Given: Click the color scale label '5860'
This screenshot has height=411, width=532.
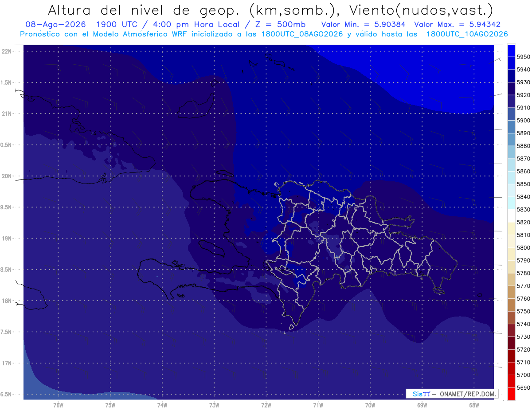Looking at the screenshot, I should [x=524, y=172].
